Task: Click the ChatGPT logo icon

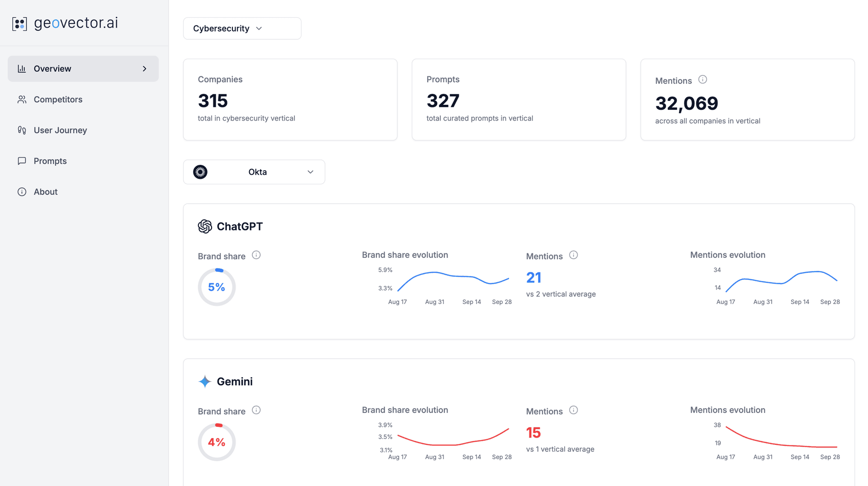Action: click(205, 226)
